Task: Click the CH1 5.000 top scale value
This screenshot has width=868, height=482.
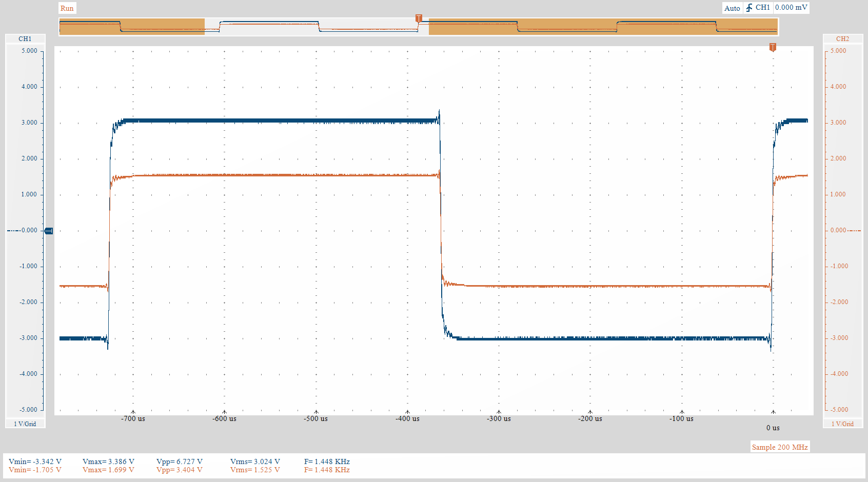Action: click(29, 51)
